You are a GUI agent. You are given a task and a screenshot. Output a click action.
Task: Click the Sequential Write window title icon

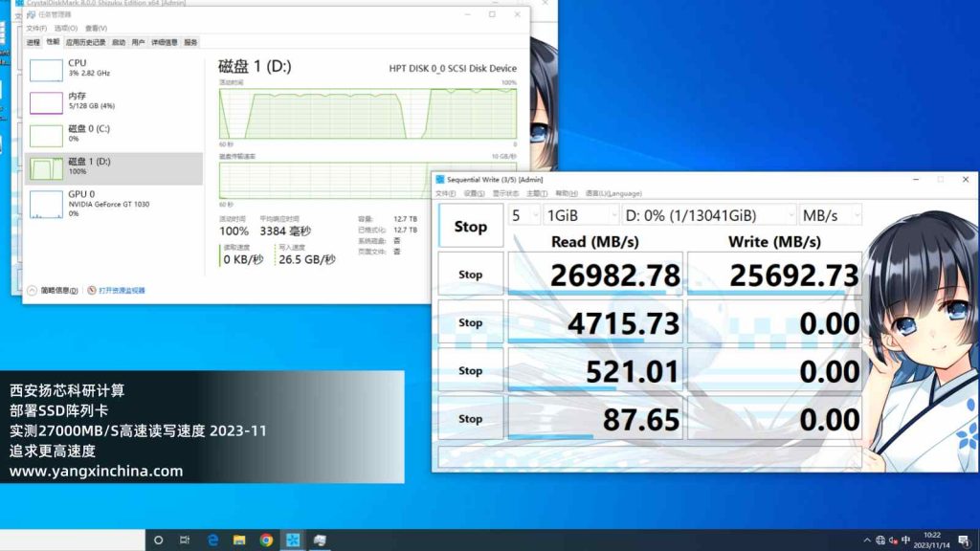point(440,179)
